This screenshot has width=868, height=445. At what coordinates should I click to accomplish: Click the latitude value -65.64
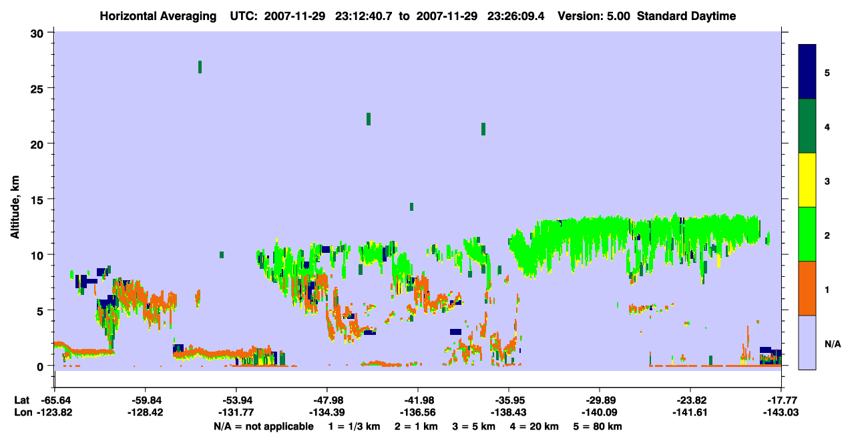(x=55, y=400)
